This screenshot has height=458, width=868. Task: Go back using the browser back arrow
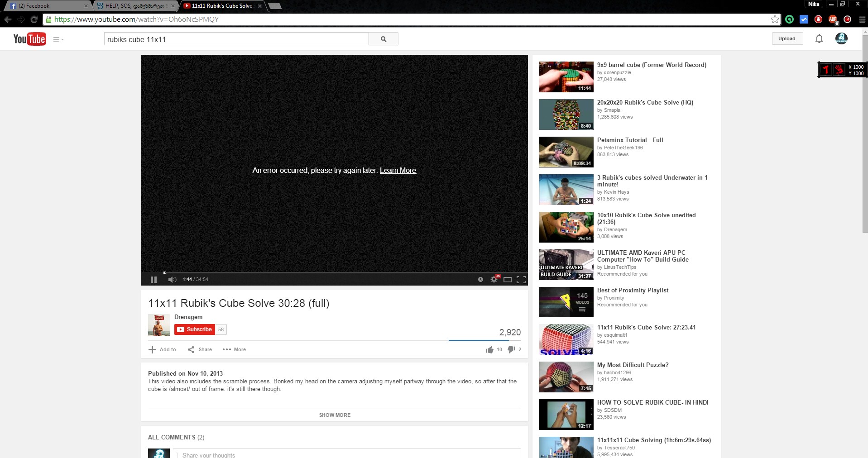click(x=8, y=19)
